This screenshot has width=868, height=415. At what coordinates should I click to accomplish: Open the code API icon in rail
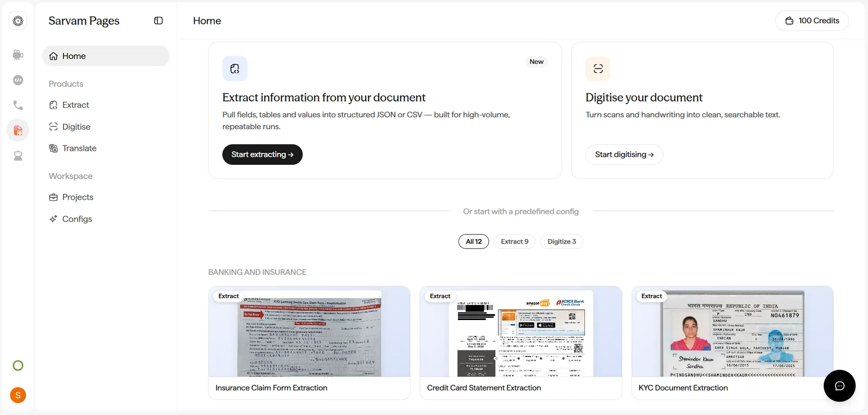click(x=18, y=80)
